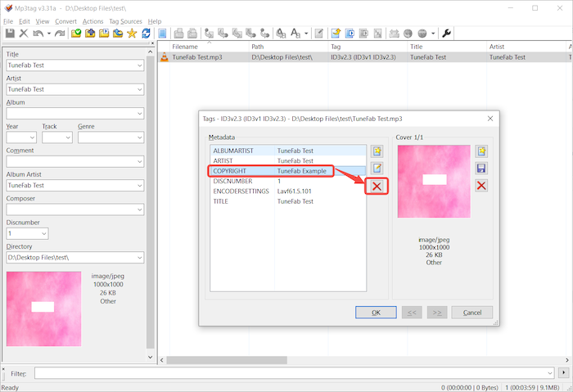Click the VLC cone icon of TuneFab Test.mp3
The height and width of the screenshot is (392, 573).
(165, 57)
